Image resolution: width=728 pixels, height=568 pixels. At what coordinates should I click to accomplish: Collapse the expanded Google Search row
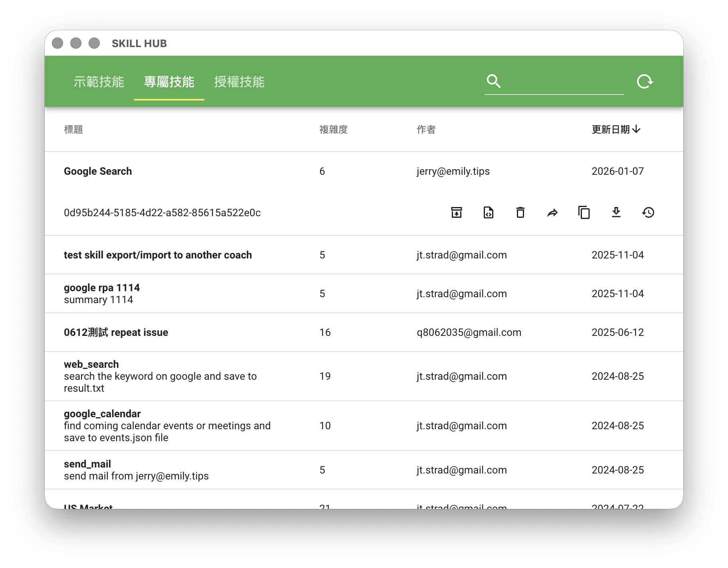pos(98,171)
